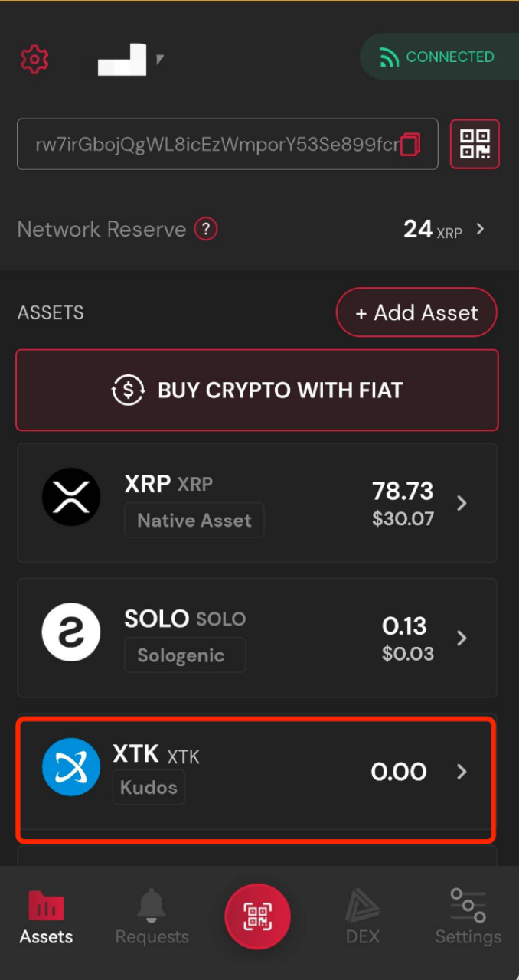
Task: Click Buy Crypto With Fiat button
Action: tap(257, 390)
